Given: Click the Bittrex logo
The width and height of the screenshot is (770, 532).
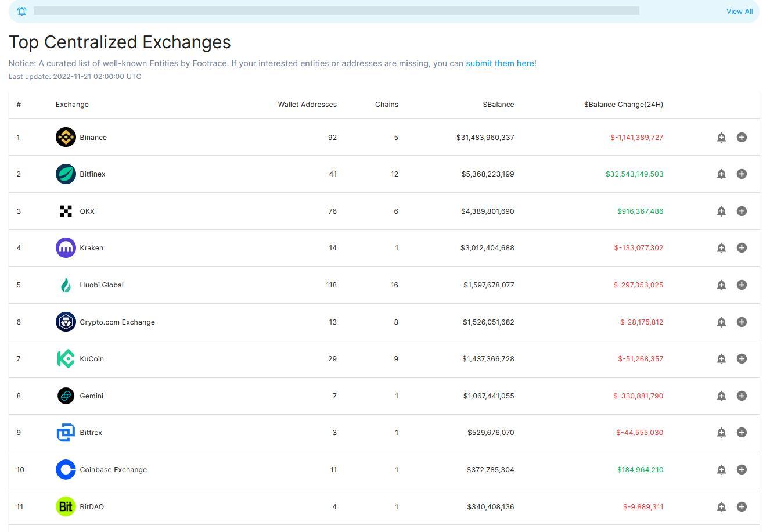Looking at the screenshot, I should (66, 433).
